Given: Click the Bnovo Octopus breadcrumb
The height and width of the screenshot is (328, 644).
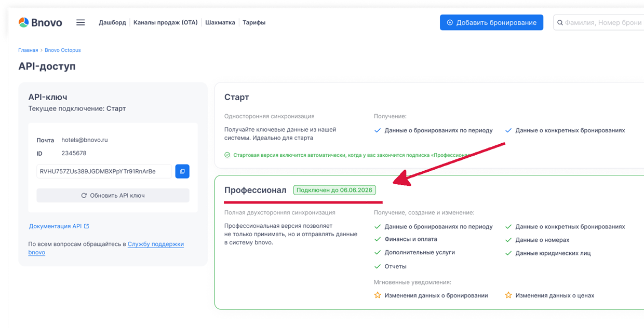Looking at the screenshot, I should tap(63, 50).
